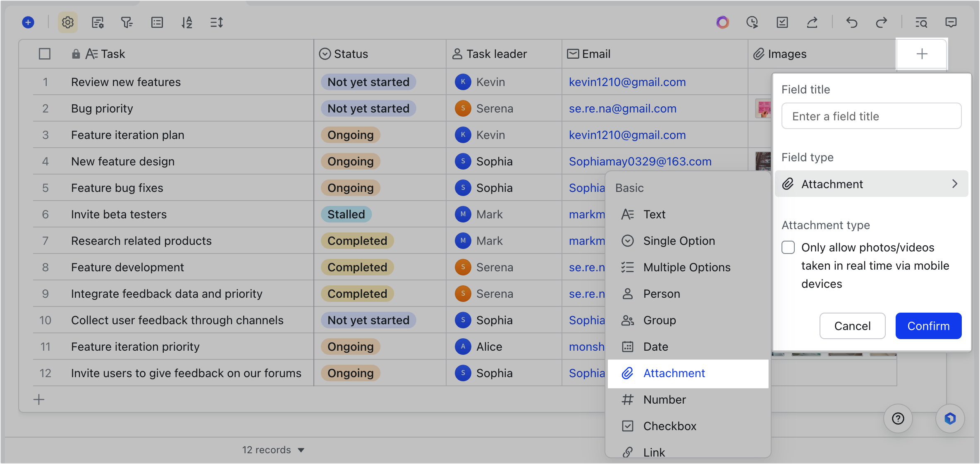Select the header row checkbox

click(45, 53)
